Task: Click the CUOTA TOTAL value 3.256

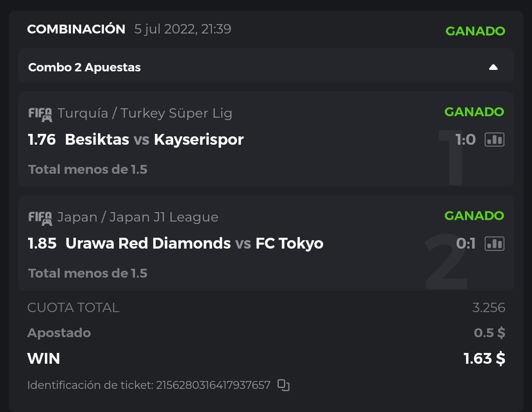Action: pos(488,308)
